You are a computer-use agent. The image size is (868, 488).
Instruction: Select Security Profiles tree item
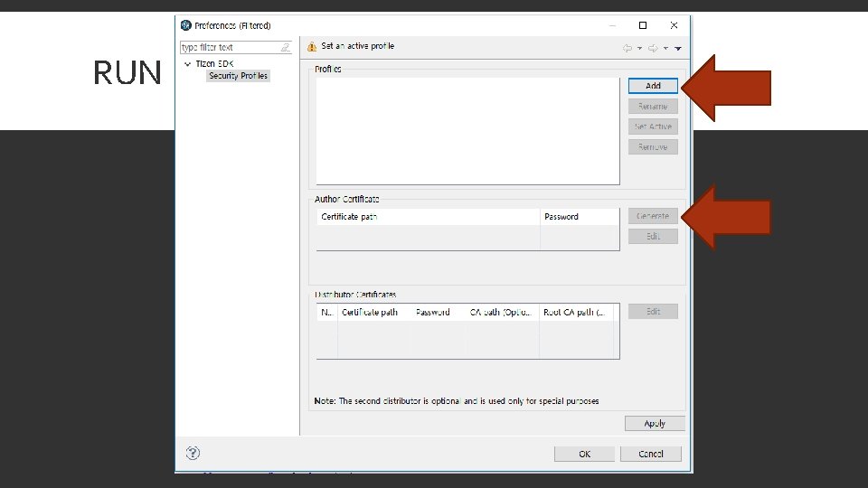(x=238, y=76)
